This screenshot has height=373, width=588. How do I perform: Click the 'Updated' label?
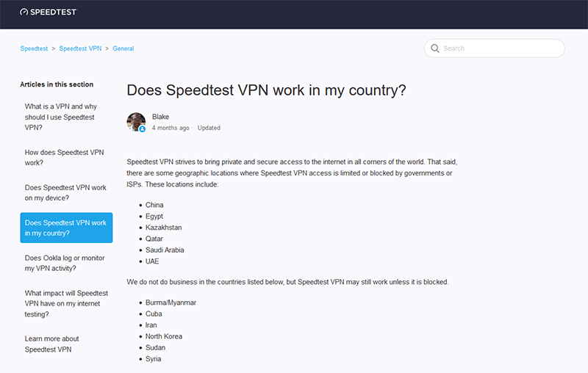point(209,128)
